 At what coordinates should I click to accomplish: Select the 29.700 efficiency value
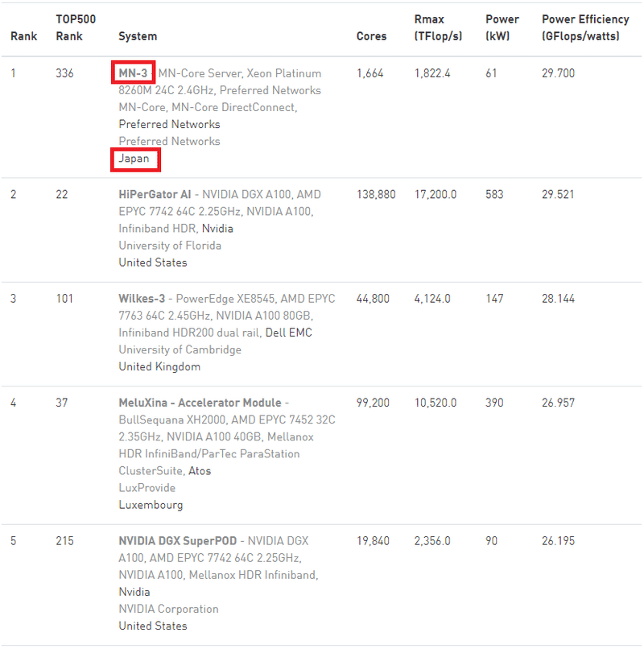tap(559, 73)
